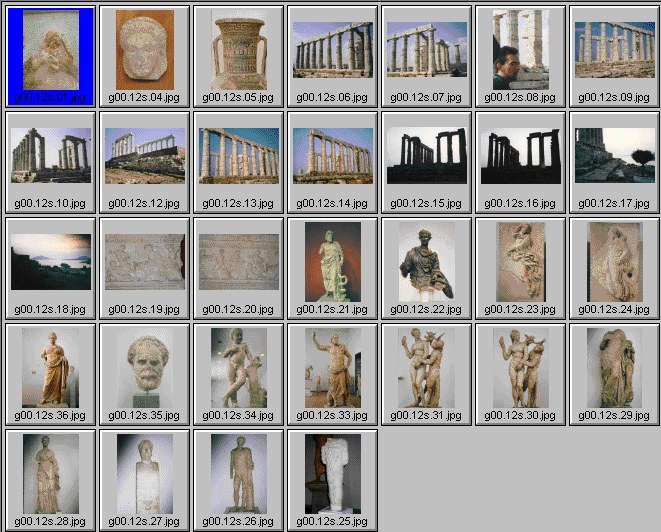Viewport: 661px width, 532px height.
Task: Select g00.12s.17.jpg ruins with tree
Action: [x=614, y=155]
